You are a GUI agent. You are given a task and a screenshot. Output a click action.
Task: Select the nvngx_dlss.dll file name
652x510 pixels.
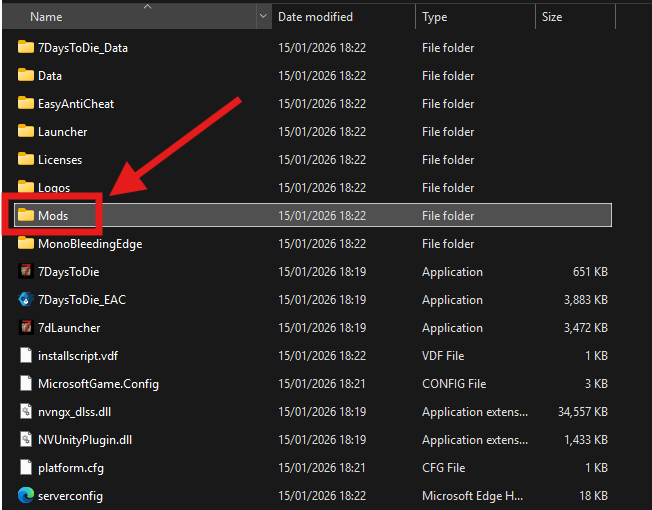click(74, 412)
